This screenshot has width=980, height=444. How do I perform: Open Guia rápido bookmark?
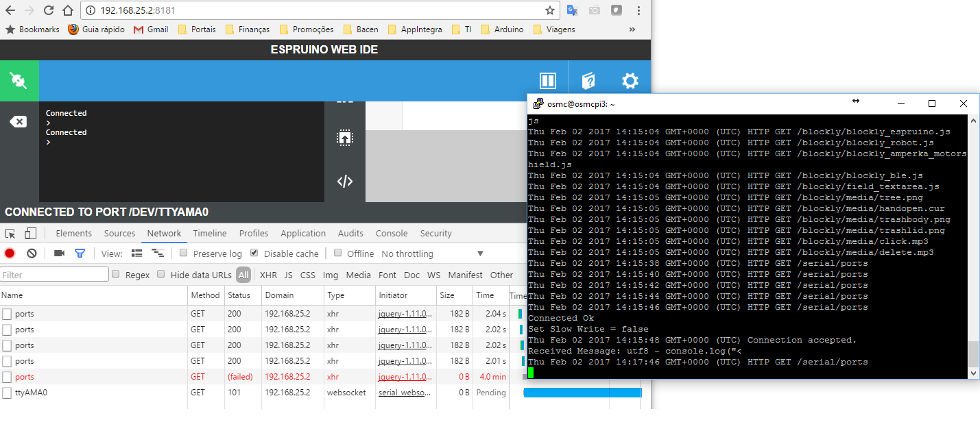[x=96, y=29]
